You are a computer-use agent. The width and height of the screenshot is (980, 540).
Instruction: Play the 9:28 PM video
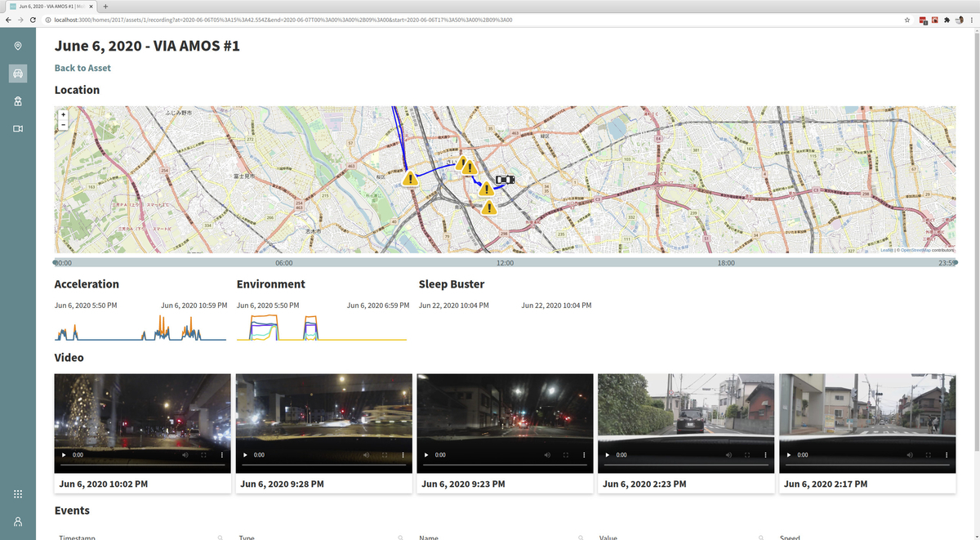(246, 454)
